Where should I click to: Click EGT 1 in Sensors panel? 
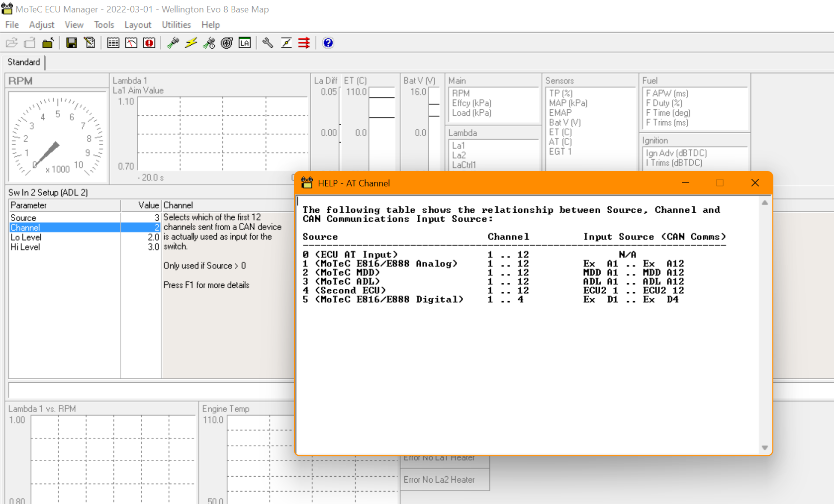pos(560,152)
